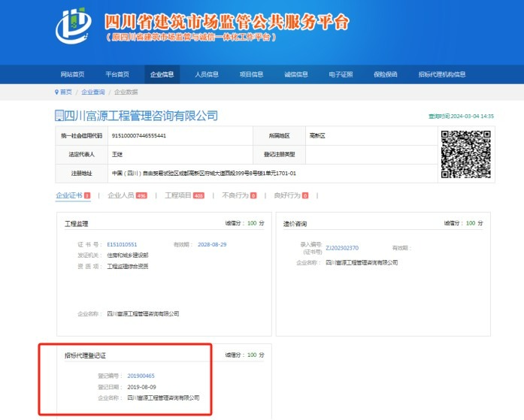Select credit code 915100007446555441

click(139, 135)
